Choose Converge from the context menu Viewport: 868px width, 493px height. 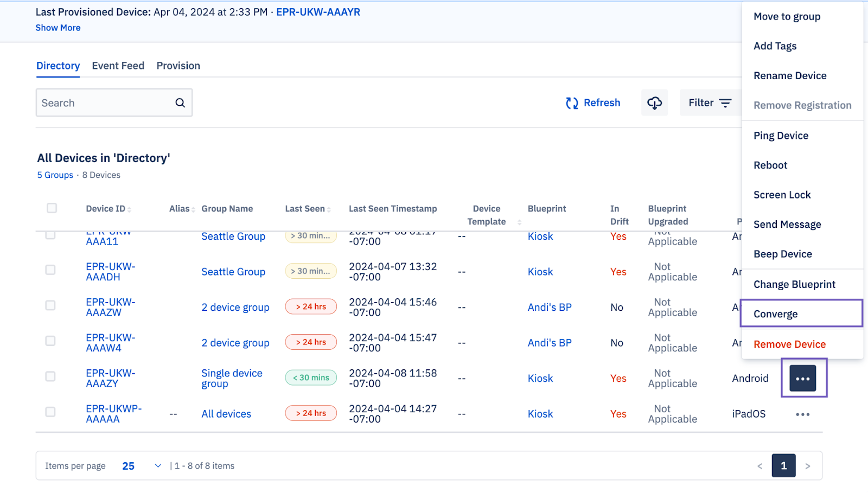point(776,314)
